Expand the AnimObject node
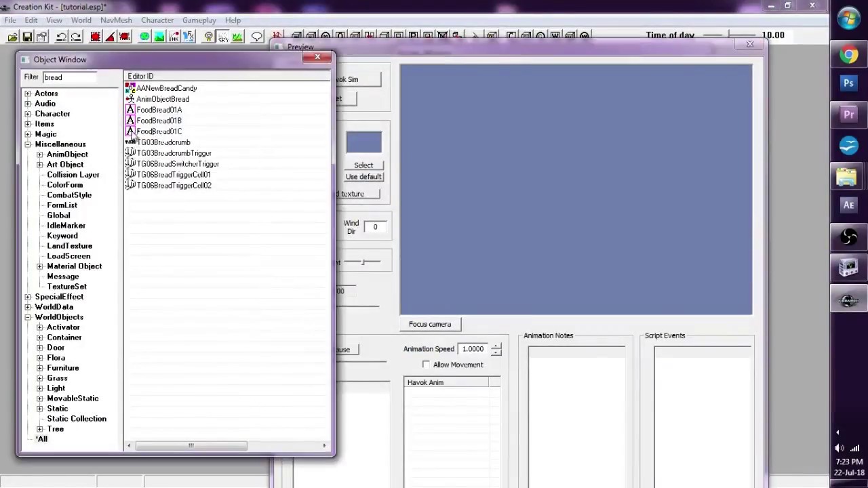Screen dimensions: 868x488 click(40, 155)
